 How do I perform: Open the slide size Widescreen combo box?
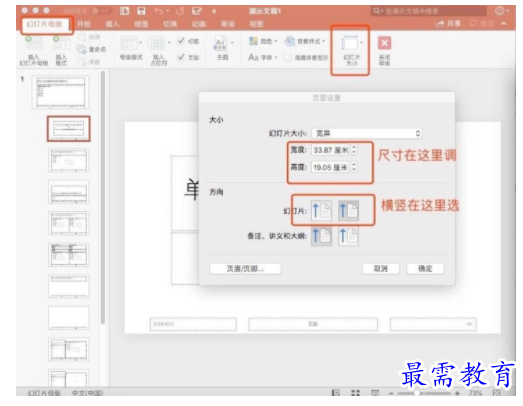[x=367, y=133]
